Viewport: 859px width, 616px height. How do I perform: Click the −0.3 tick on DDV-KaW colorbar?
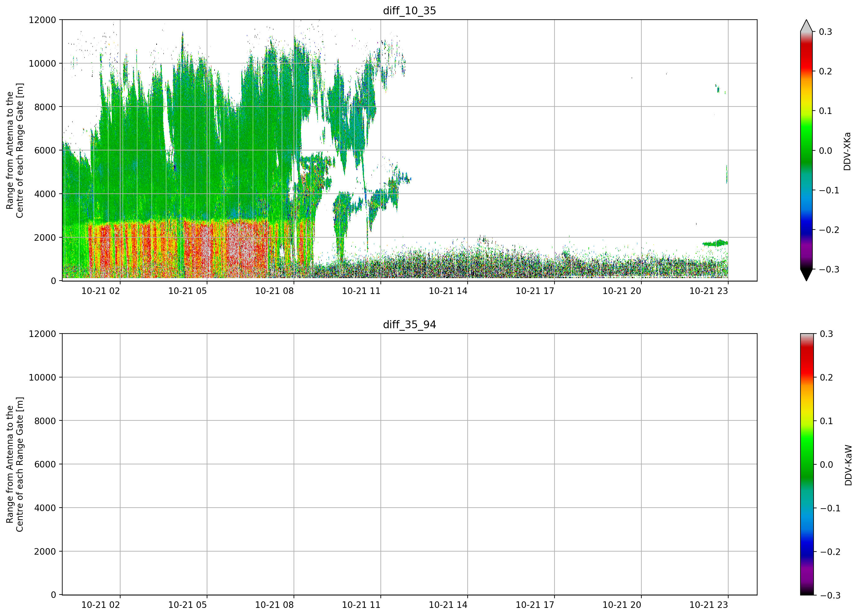coord(830,595)
